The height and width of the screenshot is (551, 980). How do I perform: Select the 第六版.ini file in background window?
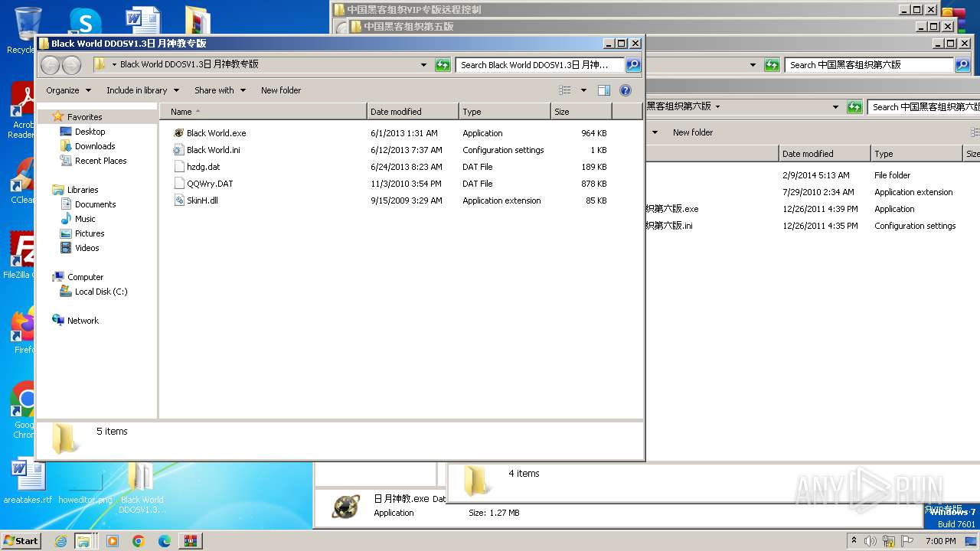point(670,226)
